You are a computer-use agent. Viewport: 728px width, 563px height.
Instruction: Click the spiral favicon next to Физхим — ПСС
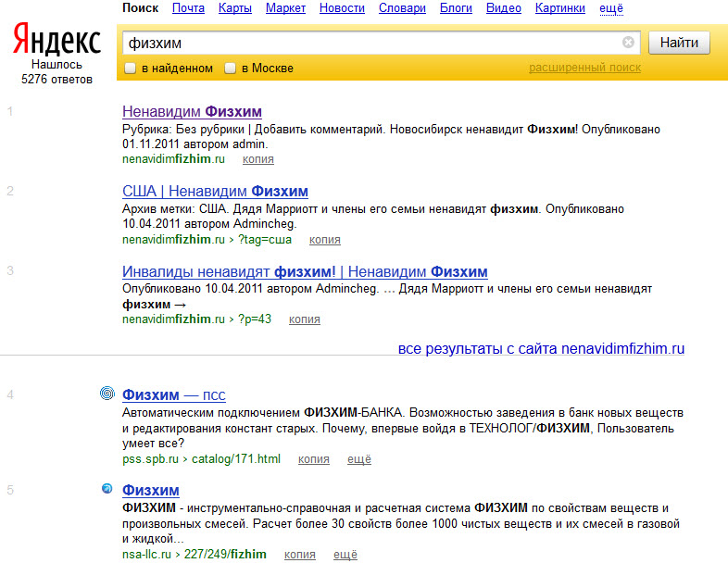(107, 394)
